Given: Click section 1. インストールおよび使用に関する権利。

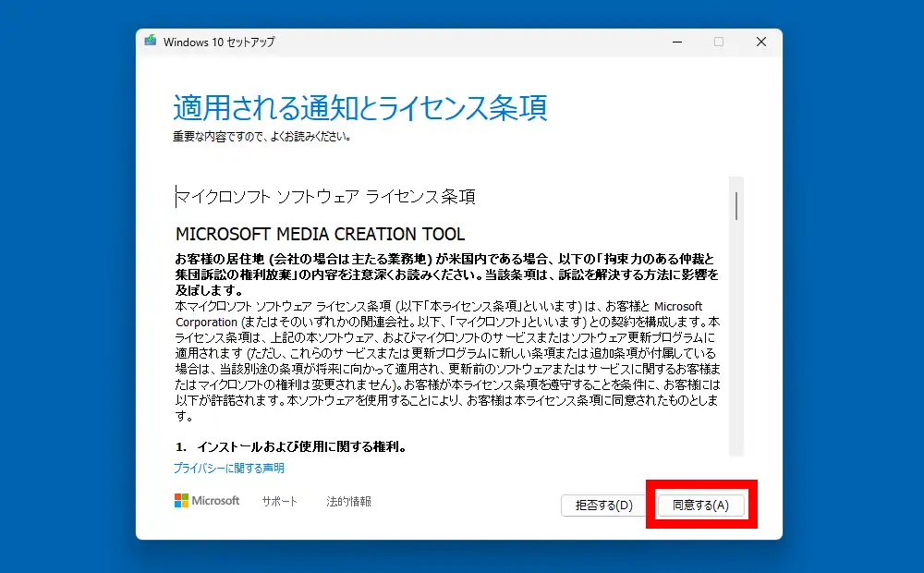Looking at the screenshot, I should coord(292,446).
